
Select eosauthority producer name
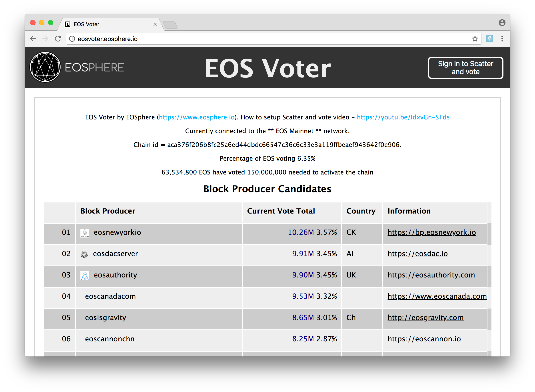click(115, 275)
